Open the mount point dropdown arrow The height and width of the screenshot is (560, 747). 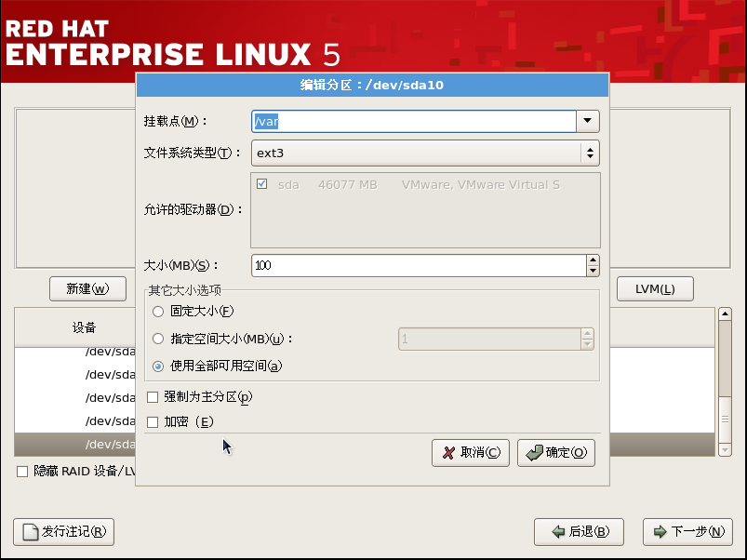(587, 121)
